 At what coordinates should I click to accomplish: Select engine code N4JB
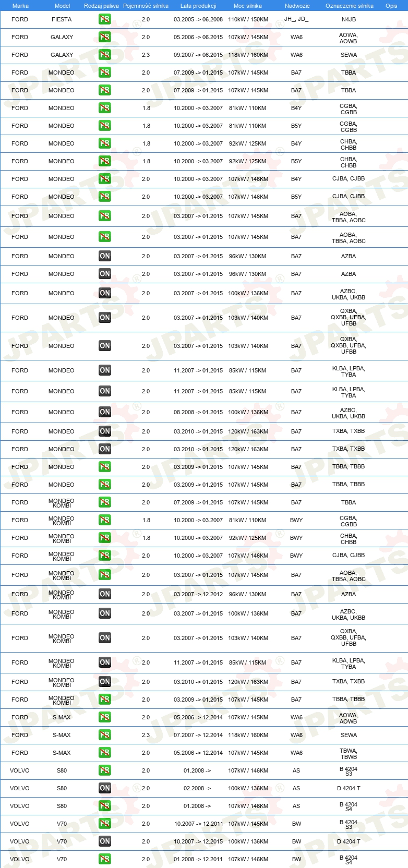coord(349,19)
